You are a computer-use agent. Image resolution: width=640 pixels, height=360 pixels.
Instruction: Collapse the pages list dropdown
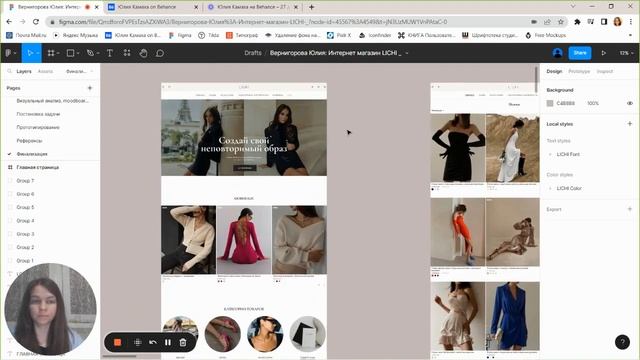pyautogui.click(x=92, y=71)
